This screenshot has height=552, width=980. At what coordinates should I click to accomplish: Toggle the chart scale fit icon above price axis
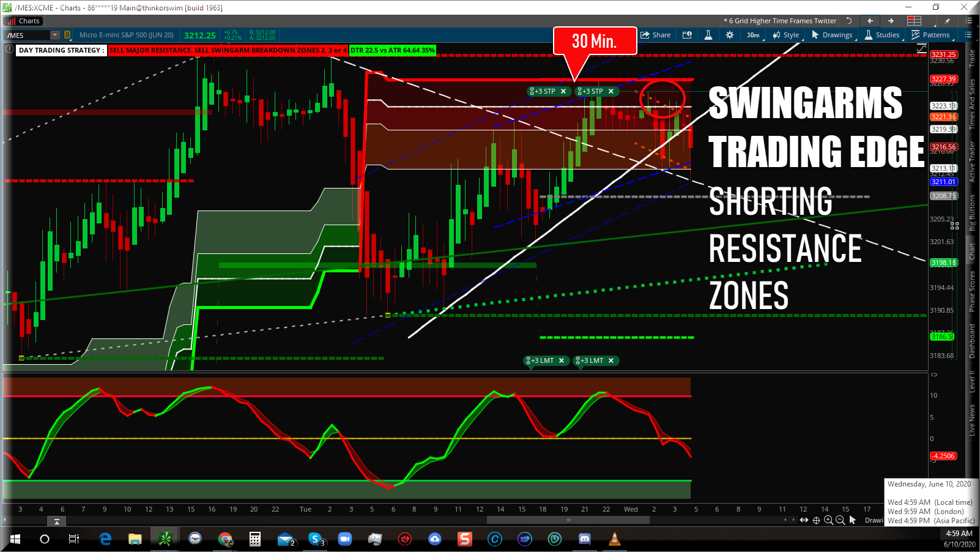point(921,48)
